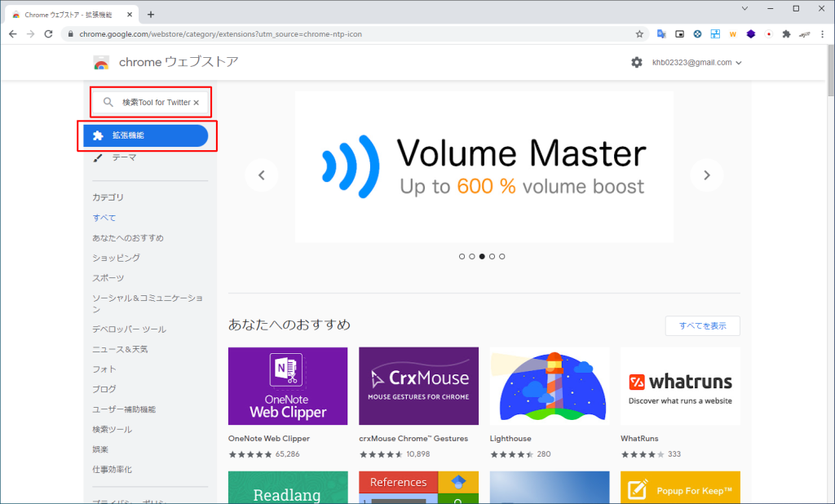Viewport: 835px width, 504px height.
Task: Choose the 検索ツール category
Action: 112,430
